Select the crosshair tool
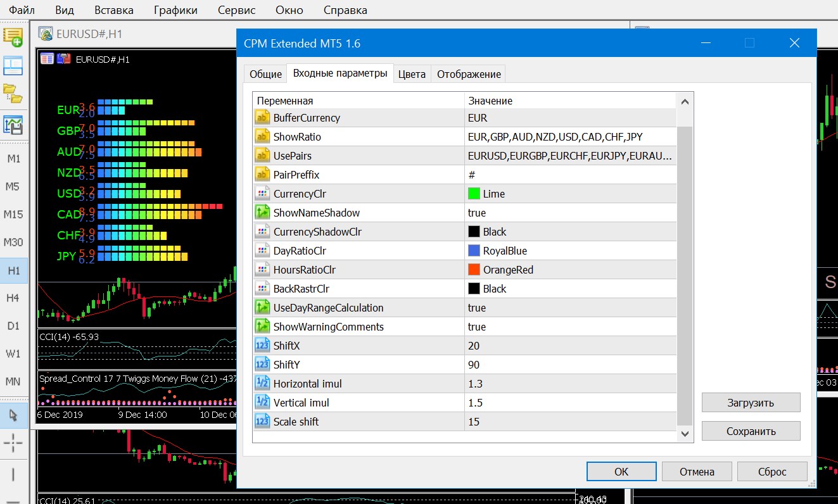Image resolution: width=838 pixels, height=504 pixels. point(13,444)
